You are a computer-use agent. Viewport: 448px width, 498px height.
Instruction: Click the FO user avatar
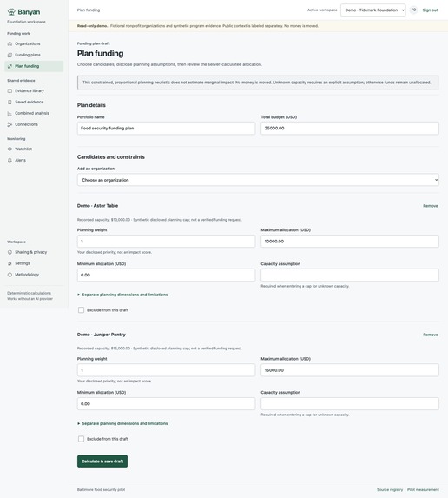413,10
